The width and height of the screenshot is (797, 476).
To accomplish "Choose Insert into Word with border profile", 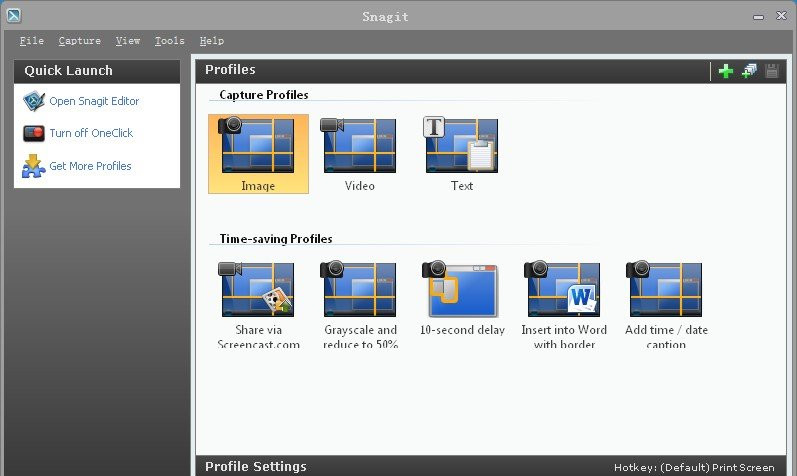I will coord(564,305).
